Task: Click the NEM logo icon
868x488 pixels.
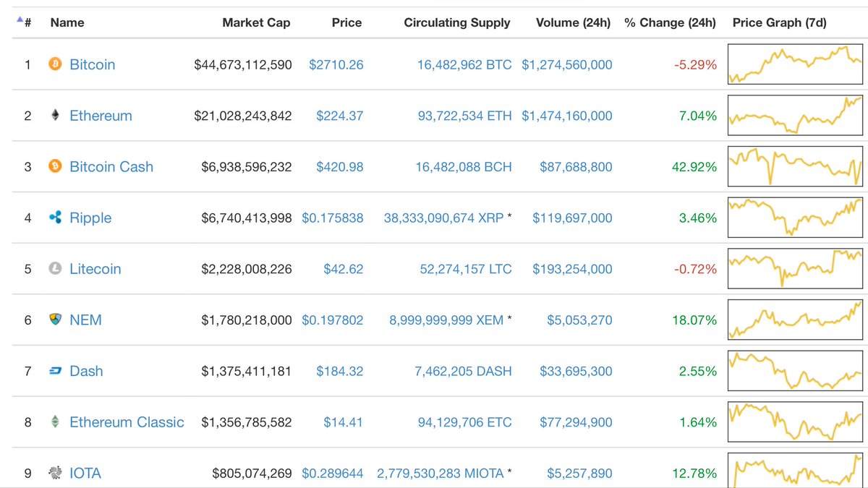Action: click(55, 320)
